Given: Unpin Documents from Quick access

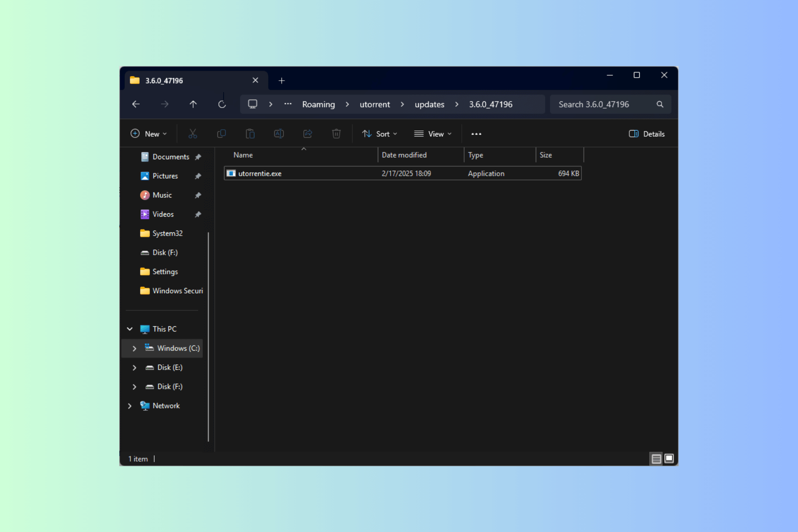Looking at the screenshot, I should click(198, 157).
